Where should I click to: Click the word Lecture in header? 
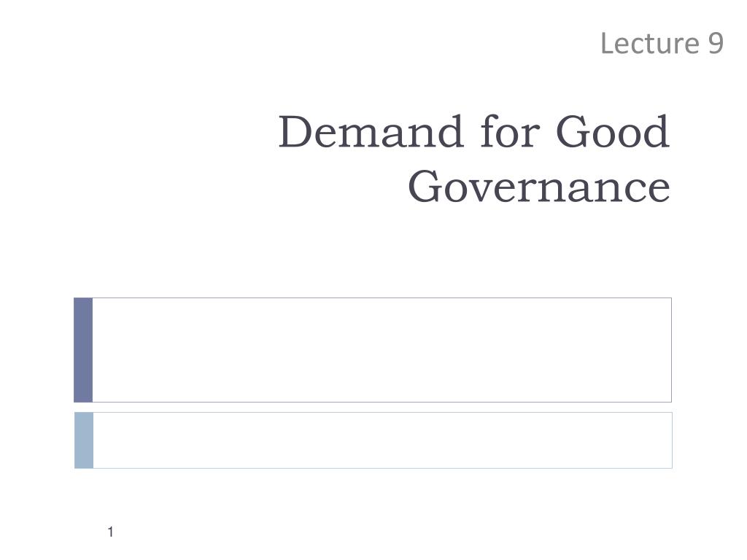[x=650, y=43]
